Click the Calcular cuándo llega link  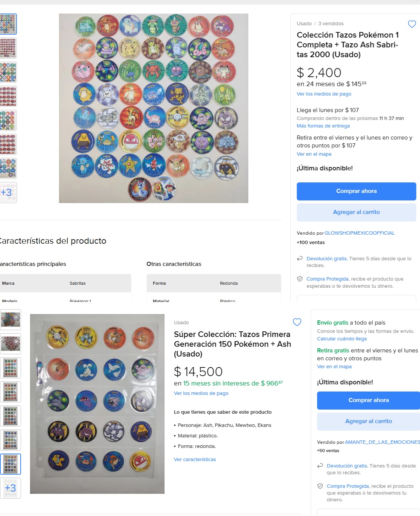(x=341, y=339)
